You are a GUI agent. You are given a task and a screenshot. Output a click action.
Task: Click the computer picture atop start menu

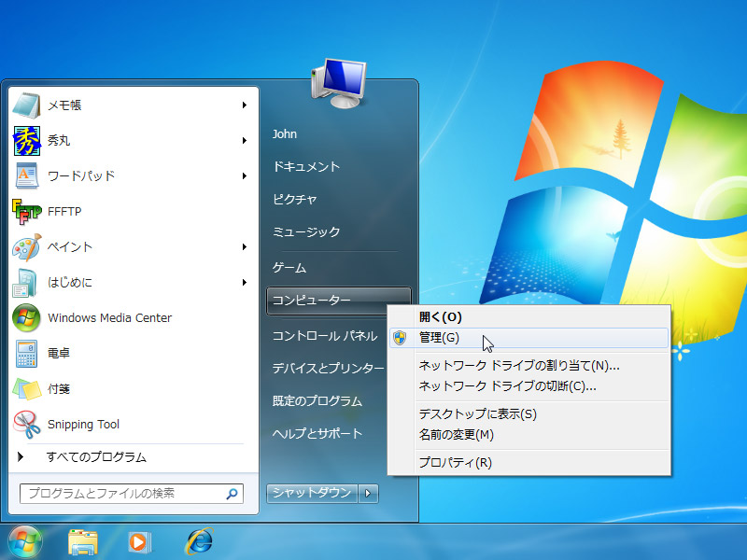[339, 84]
